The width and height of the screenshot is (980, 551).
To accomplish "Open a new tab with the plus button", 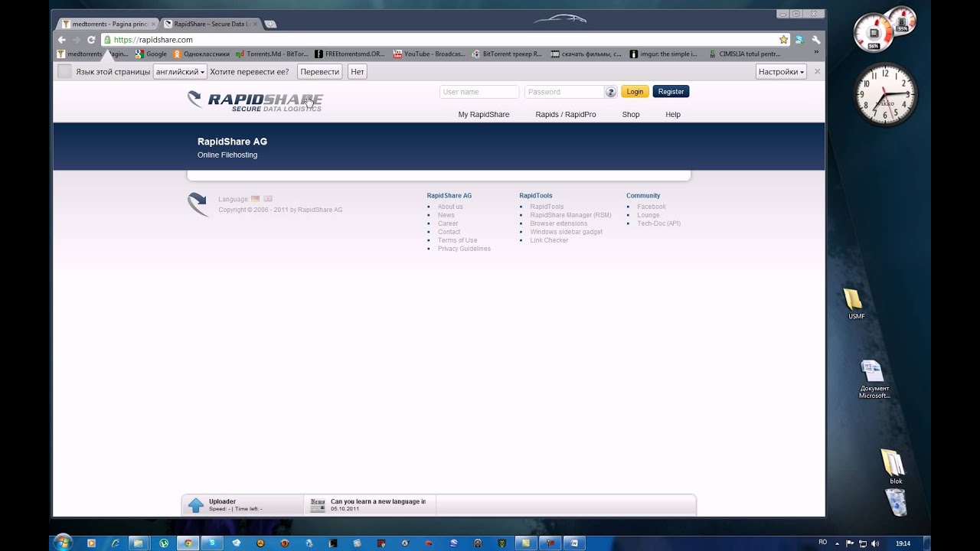I will pyautogui.click(x=270, y=24).
